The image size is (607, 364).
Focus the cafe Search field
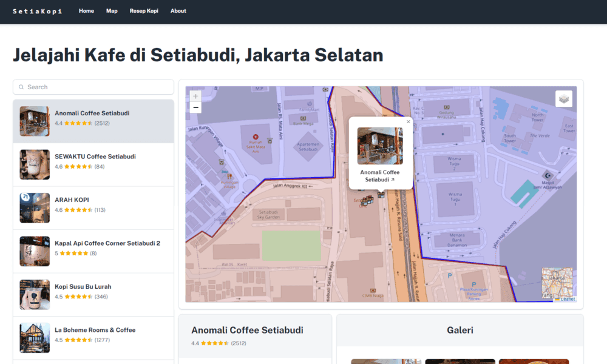pyautogui.click(x=93, y=87)
